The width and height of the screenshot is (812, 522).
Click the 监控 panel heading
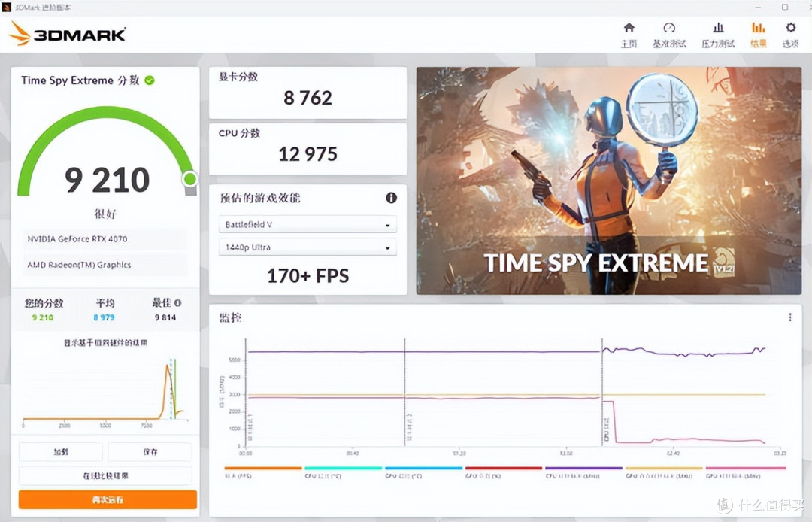pyautogui.click(x=231, y=317)
